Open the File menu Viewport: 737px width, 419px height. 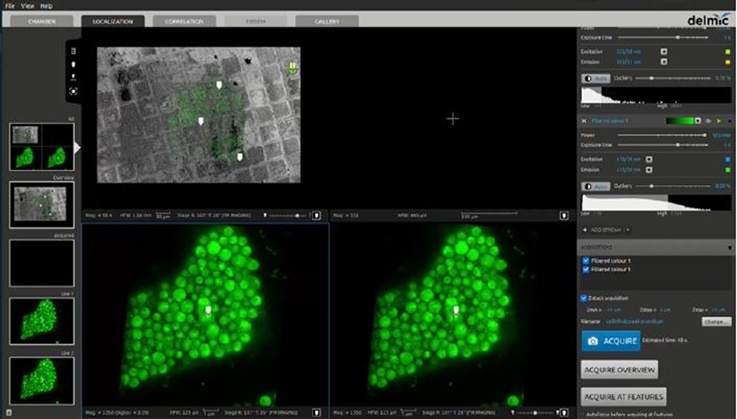pos(10,6)
